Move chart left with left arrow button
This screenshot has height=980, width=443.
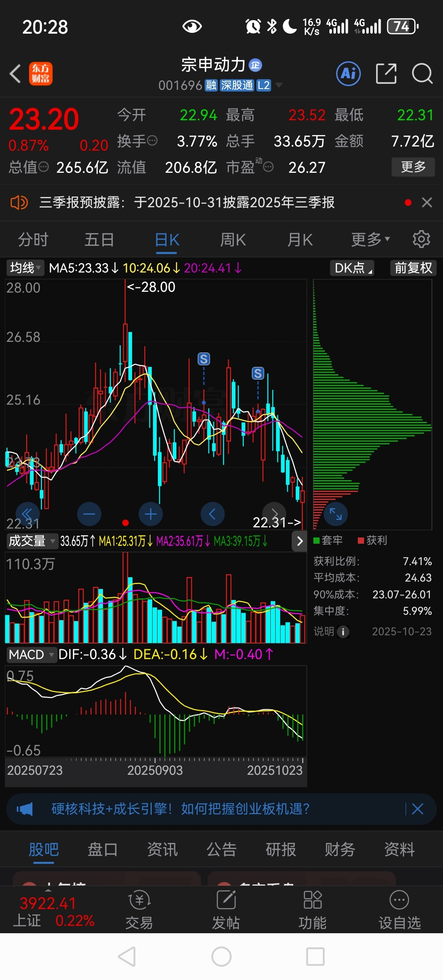(x=212, y=514)
